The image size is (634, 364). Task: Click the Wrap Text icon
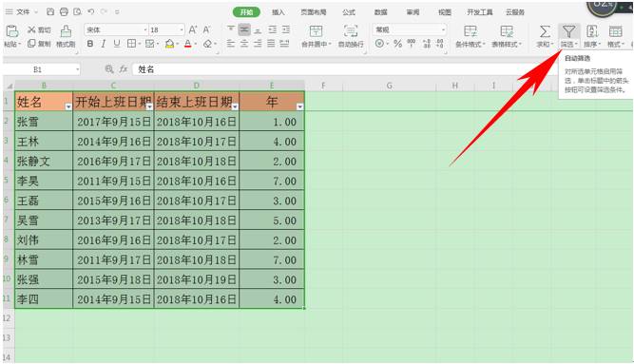[351, 31]
